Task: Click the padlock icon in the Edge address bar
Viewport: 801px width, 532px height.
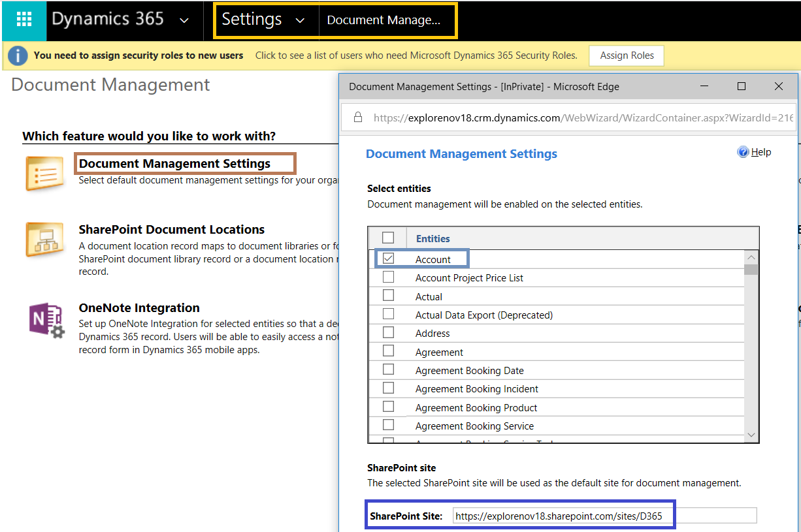Action: pos(357,117)
